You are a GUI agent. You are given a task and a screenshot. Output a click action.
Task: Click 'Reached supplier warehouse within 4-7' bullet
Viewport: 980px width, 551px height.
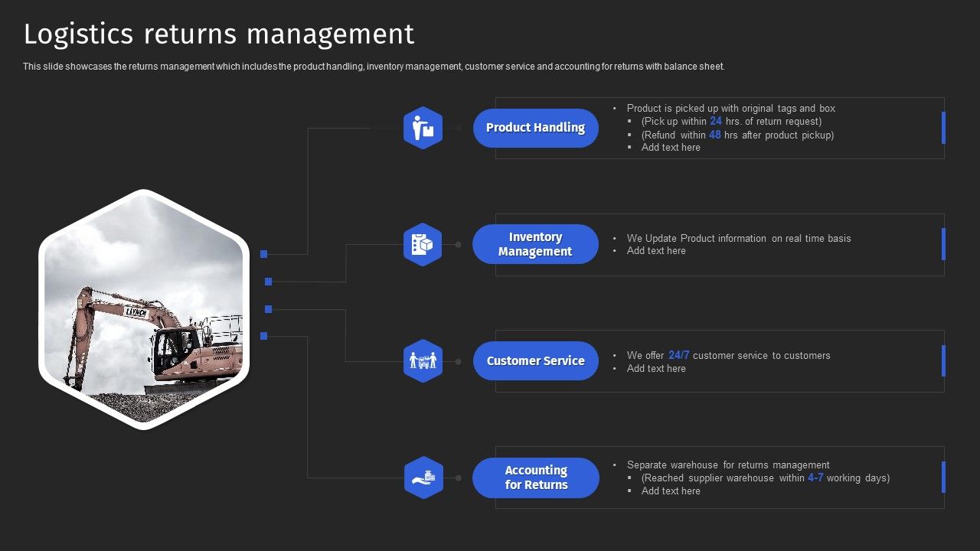point(766,478)
